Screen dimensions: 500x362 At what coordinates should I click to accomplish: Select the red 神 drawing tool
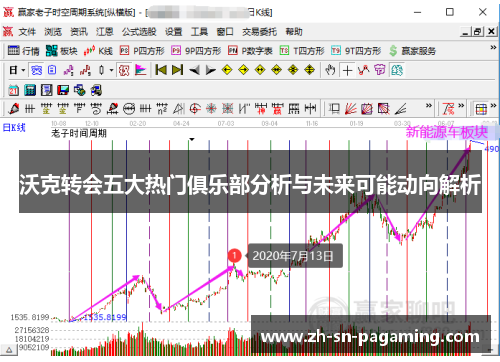click(261, 109)
